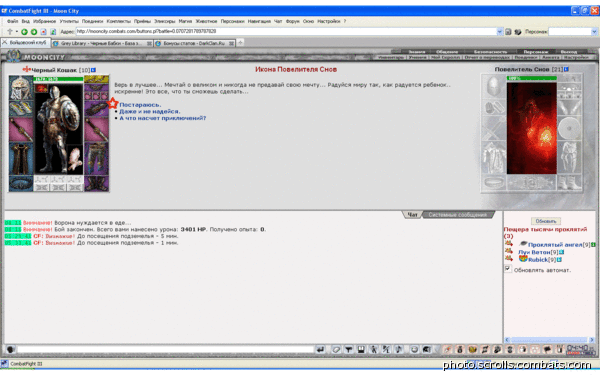Open the Животное menu

[206, 21]
